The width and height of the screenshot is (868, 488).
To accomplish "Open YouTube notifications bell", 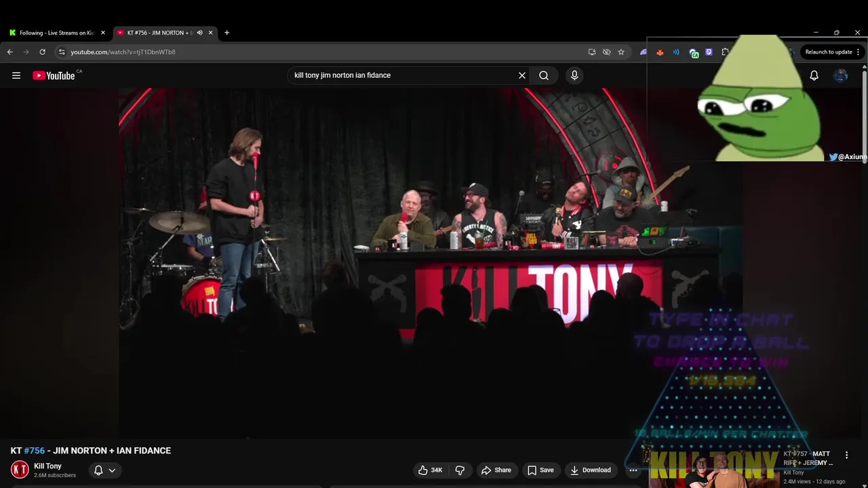I will coord(814,75).
